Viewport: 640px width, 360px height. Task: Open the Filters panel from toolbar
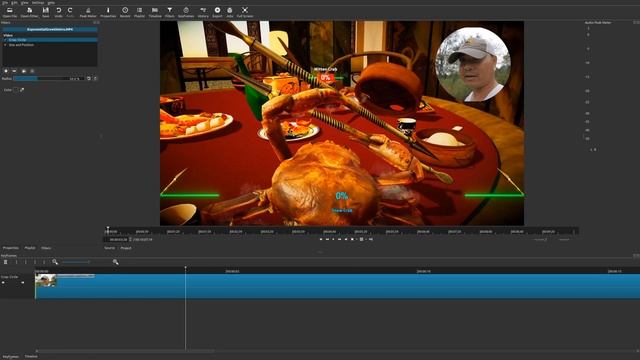pos(169,12)
